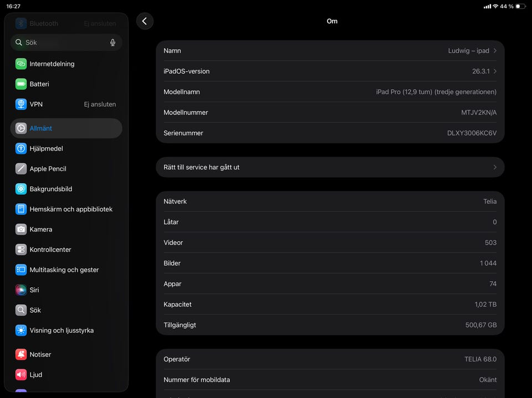Open Notiser settings
532x398 pixels.
(x=66, y=354)
